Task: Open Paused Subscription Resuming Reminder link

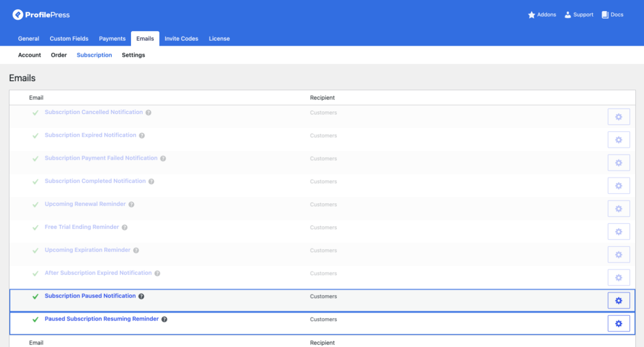Action: coord(102,319)
